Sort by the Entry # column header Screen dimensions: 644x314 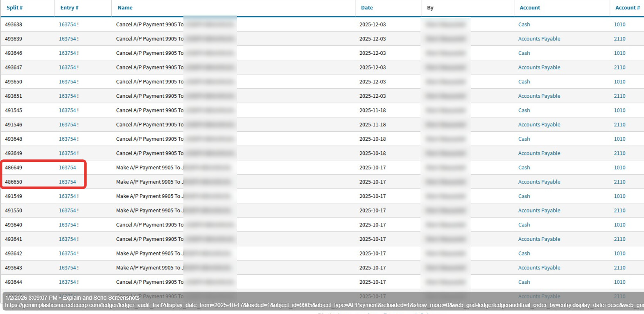[x=69, y=8]
